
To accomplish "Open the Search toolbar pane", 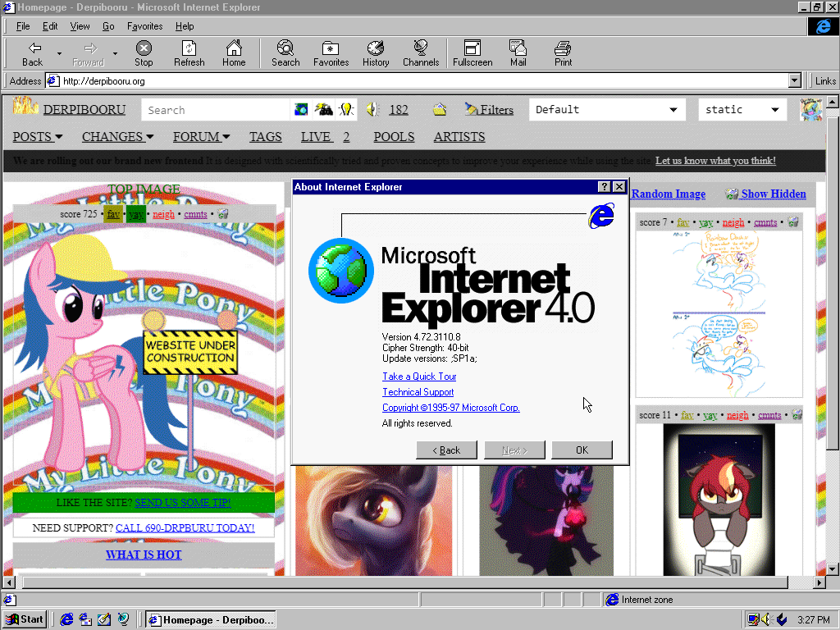I will (x=285, y=53).
